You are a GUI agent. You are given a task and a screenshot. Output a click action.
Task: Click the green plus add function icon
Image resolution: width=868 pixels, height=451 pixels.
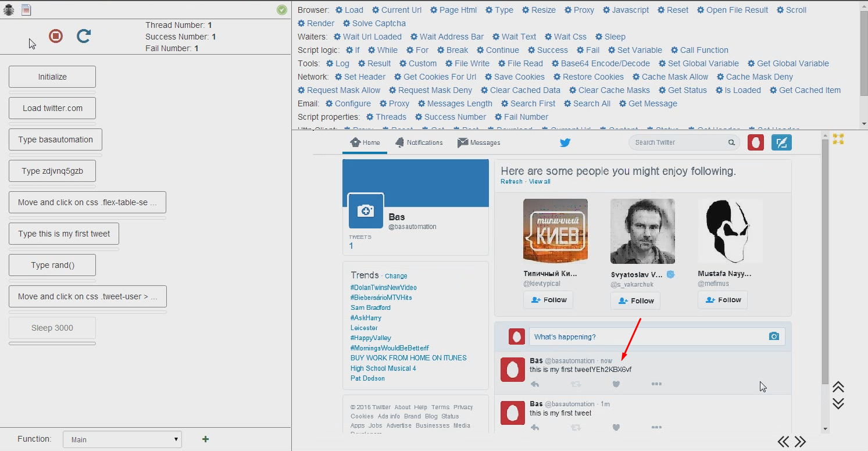click(205, 439)
